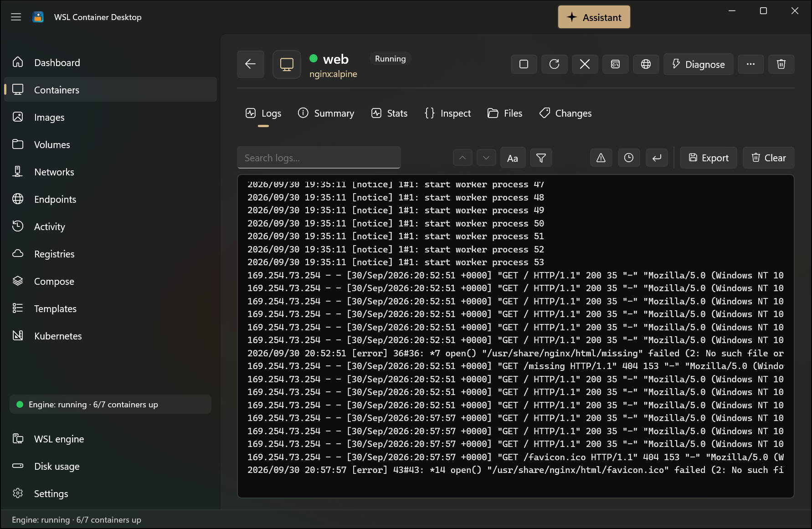Open Settings in the sidebar
This screenshot has height=529, width=812.
(x=110, y=493)
